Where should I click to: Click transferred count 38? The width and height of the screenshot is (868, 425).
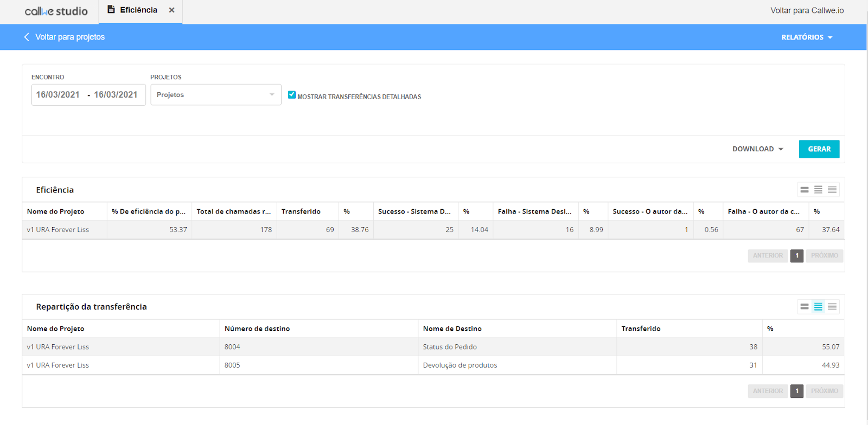point(753,347)
